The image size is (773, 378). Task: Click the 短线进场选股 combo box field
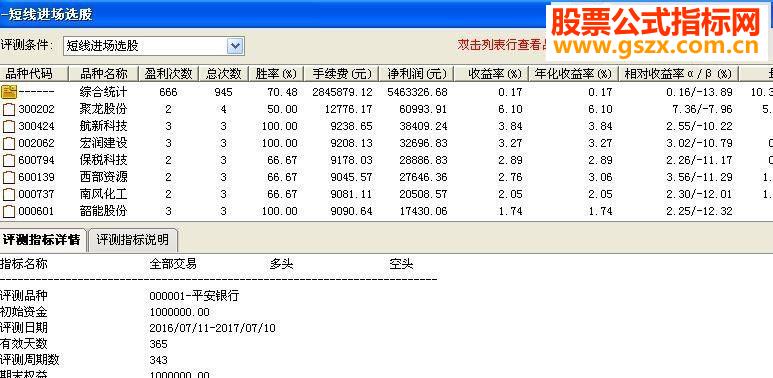(154, 46)
